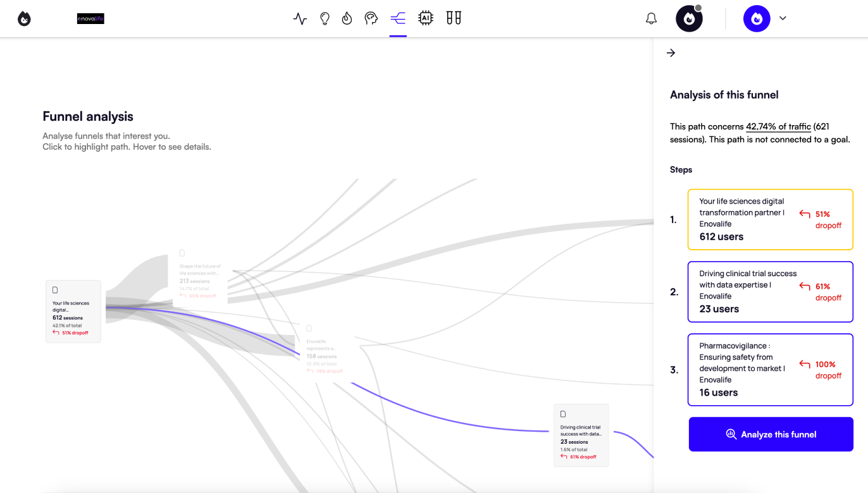Viewport: 868px width, 493px height.
Task: Click page icon on the 612 sessions node
Action: pyautogui.click(x=55, y=290)
